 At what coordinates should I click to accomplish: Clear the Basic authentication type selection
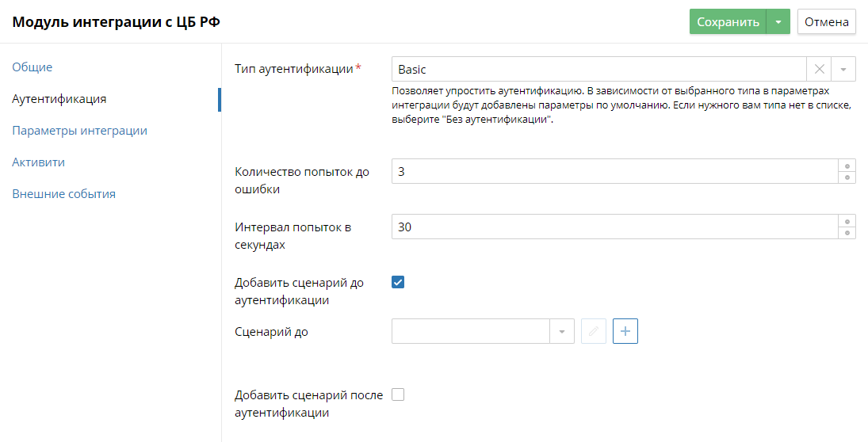click(819, 69)
